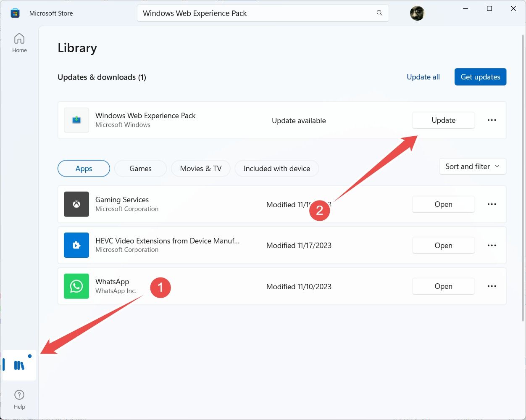The height and width of the screenshot is (420, 526).
Task: Click the Update available status text
Action: 299,121
